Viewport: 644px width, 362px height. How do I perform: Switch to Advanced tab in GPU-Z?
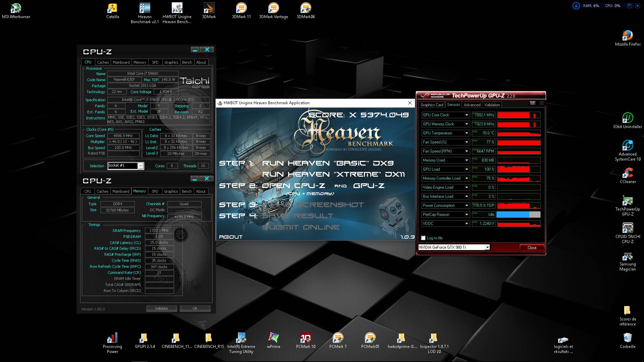pos(472,105)
